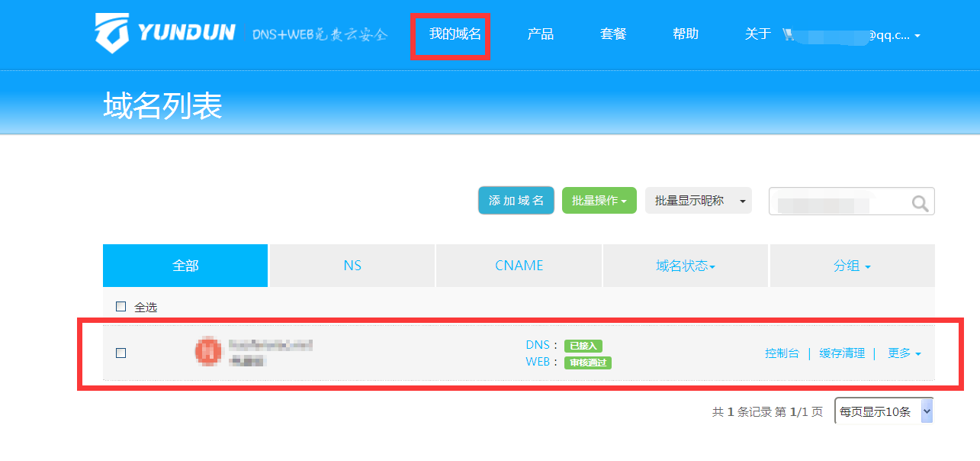This screenshot has width=980, height=461.
Task: Open the 每页显示10条 page size selector
Action: [883, 411]
